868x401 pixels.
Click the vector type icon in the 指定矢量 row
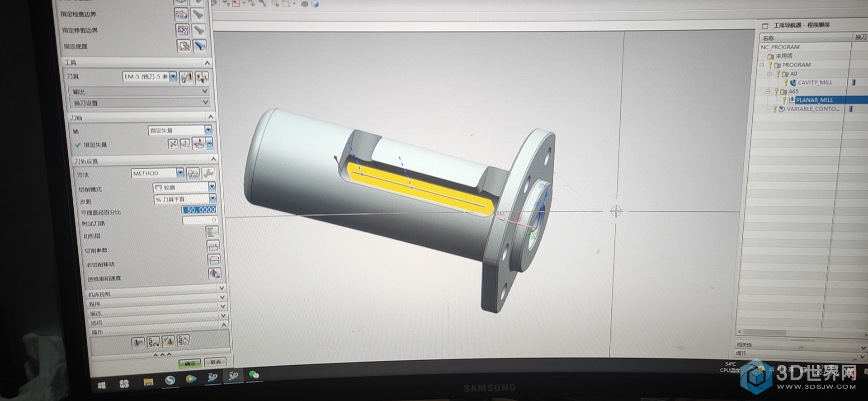[198, 144]
